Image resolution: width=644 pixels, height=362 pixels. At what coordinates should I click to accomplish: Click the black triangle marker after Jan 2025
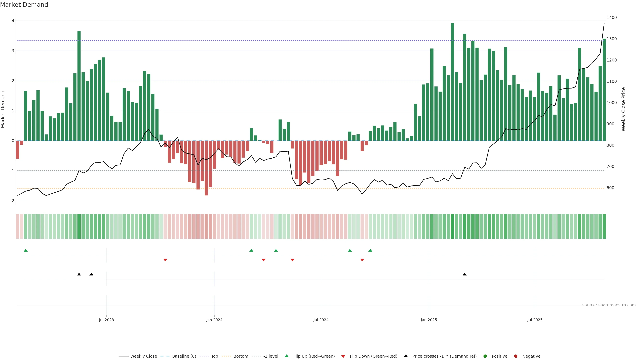pyautogui.click(x=465, y=274)
